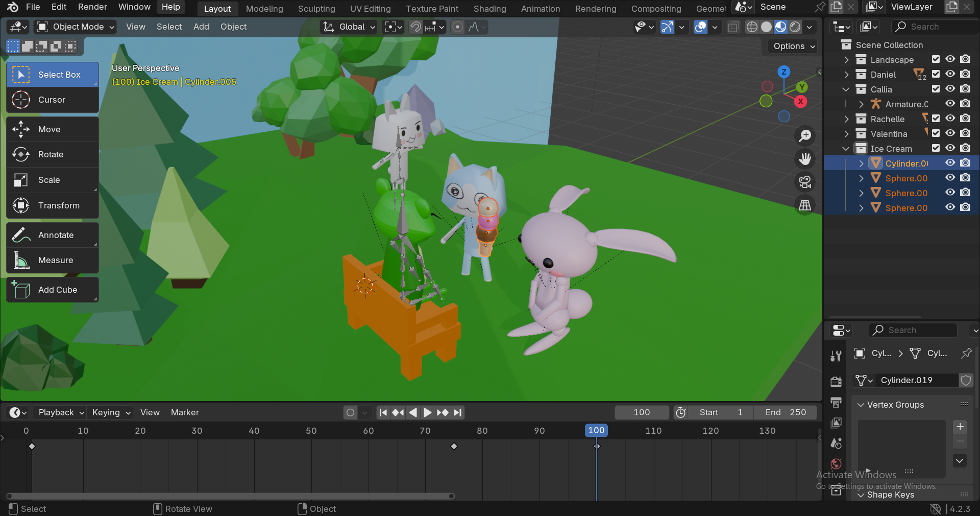
Task: Expand the Daniel collection
Action: 846,75
